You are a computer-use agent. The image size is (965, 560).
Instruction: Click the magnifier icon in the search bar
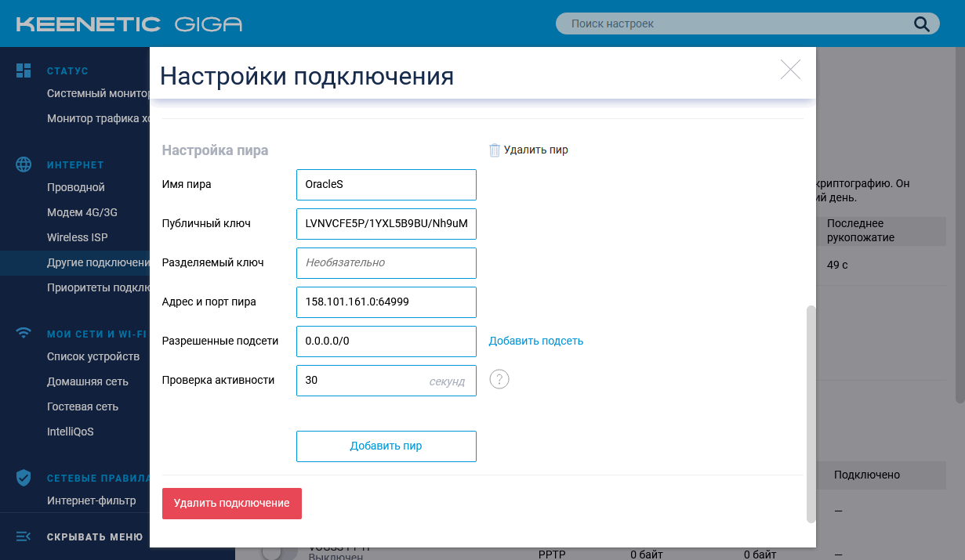[x=921, y=23]
